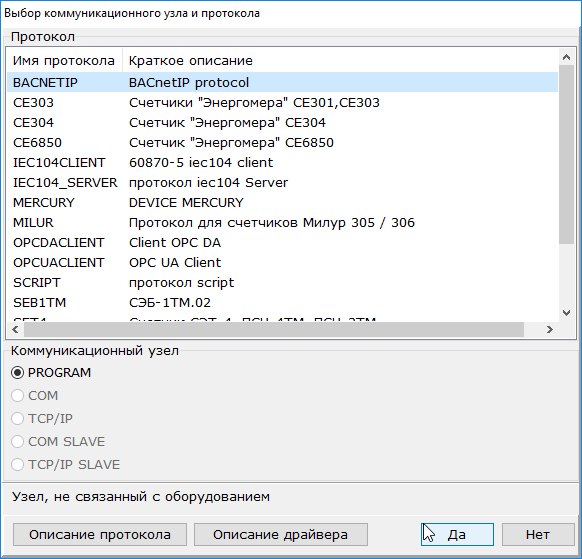Select the OPCUACLIENT protocol entry
This screenshot has height=559, width=582.
coord(282,263)
